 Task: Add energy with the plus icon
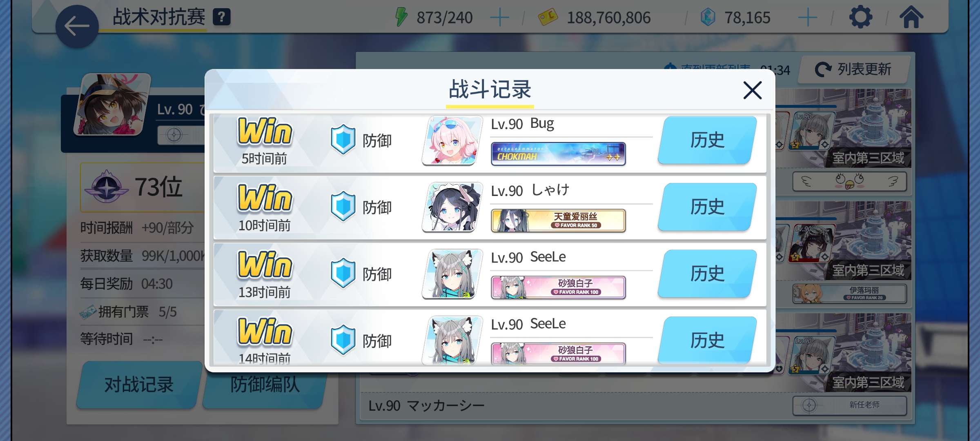click(499, 18)
